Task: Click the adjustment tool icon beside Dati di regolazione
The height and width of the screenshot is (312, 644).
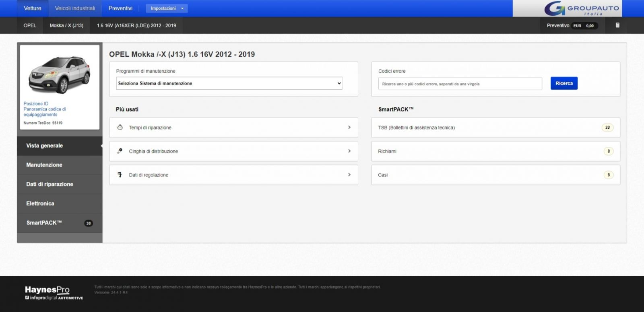Action: tap(120, 175)
